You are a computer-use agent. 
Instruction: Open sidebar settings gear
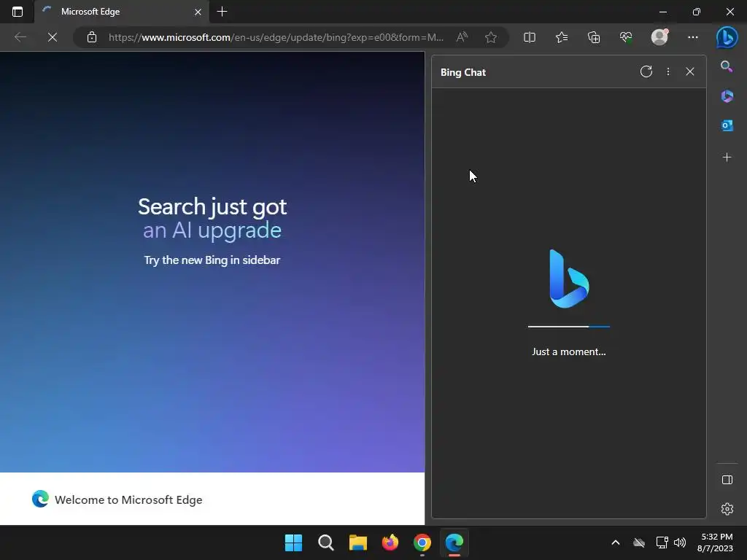(x=727, y=509)
